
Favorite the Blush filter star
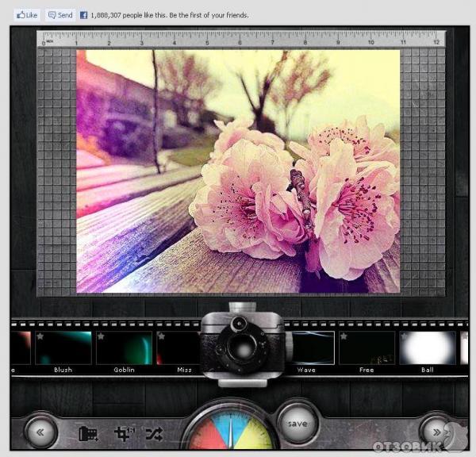tap(40, 336)
